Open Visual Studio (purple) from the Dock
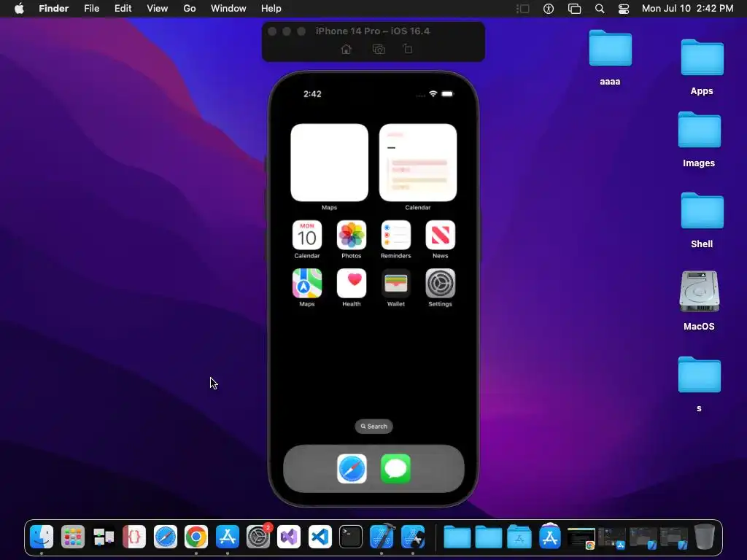747x560 pixels. coord(289,537)
